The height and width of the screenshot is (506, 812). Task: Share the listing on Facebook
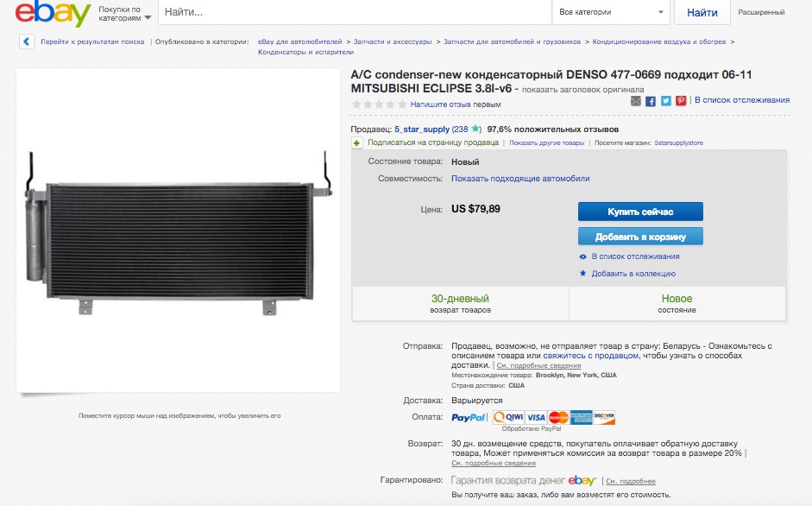(651, 101)
